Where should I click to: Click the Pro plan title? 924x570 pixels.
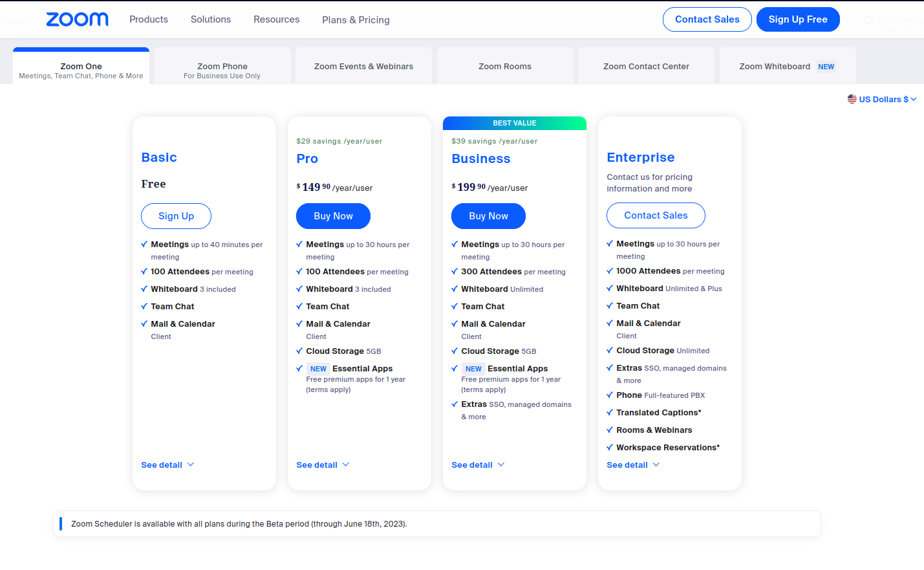(307, 159)
